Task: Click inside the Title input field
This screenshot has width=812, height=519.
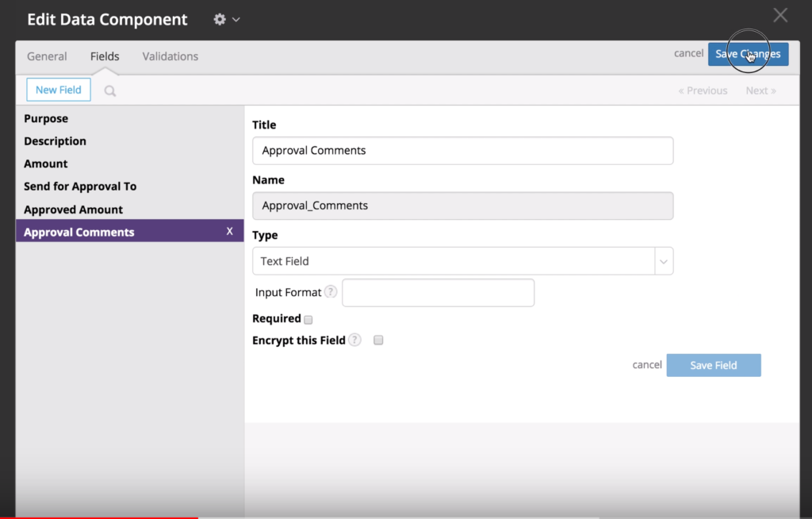Action: tap(463, 150)
